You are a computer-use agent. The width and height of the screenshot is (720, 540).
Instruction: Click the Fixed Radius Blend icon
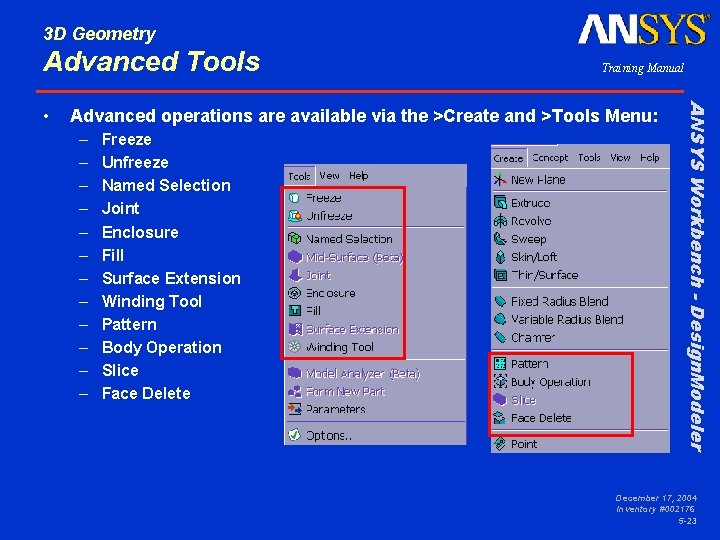point(500,301)
